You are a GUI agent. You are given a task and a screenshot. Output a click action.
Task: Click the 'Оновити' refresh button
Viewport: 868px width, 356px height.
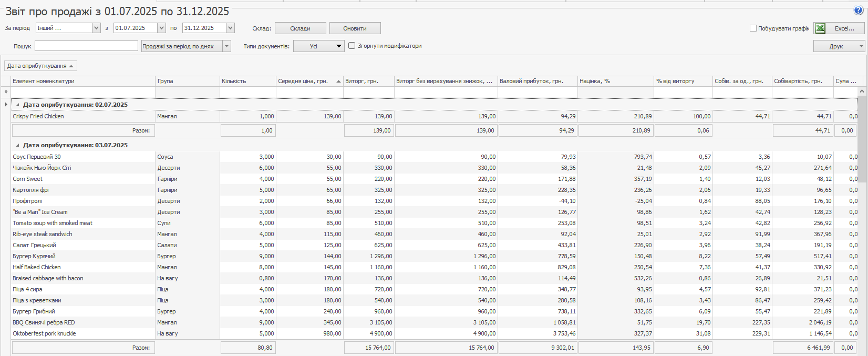[x=355, y=28]
